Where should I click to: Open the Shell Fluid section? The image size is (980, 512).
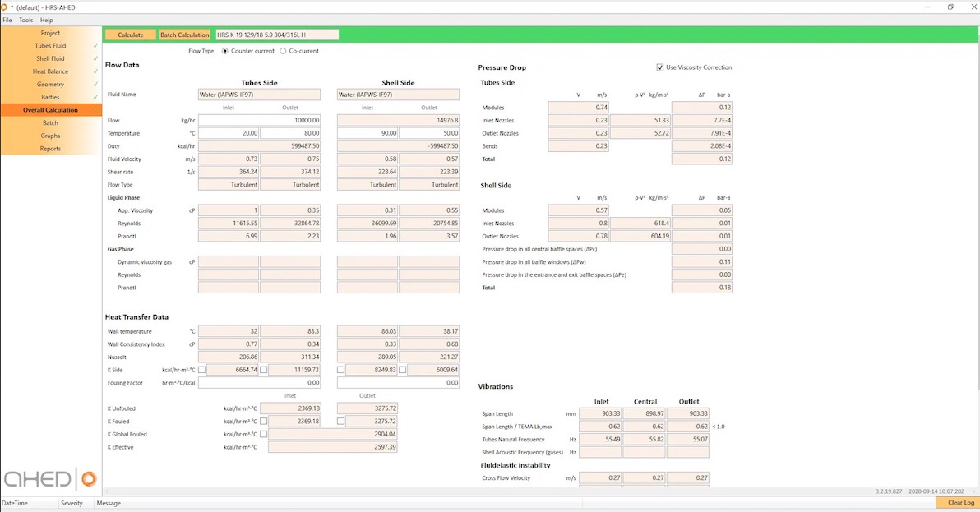(x=51, y=58)
